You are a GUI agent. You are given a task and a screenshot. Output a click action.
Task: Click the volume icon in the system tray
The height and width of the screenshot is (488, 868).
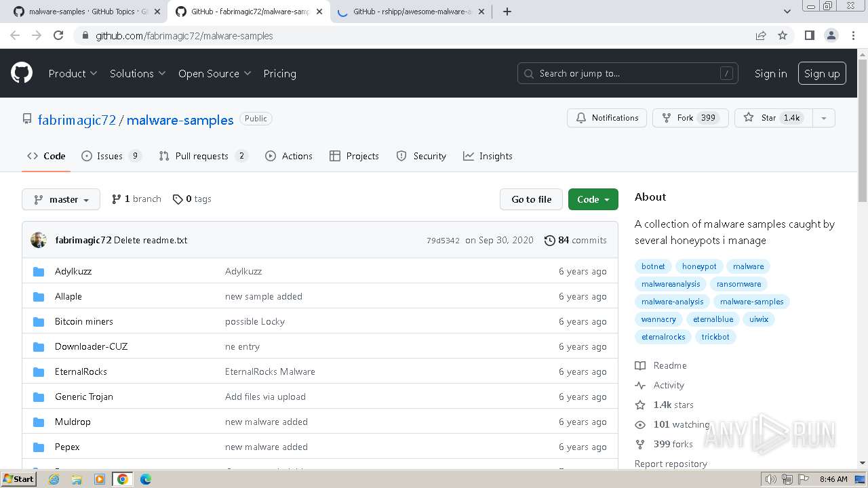(771, 479)
